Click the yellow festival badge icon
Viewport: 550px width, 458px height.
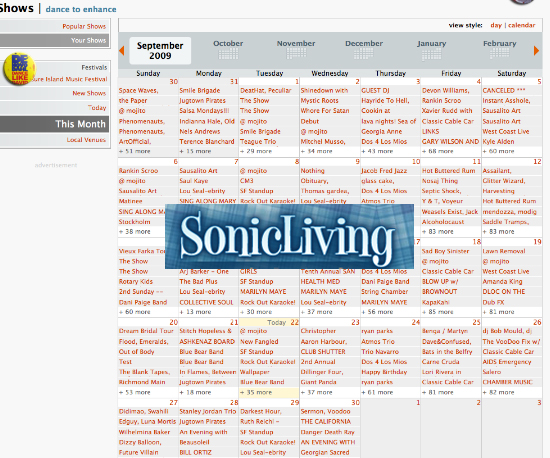(19, 69)
